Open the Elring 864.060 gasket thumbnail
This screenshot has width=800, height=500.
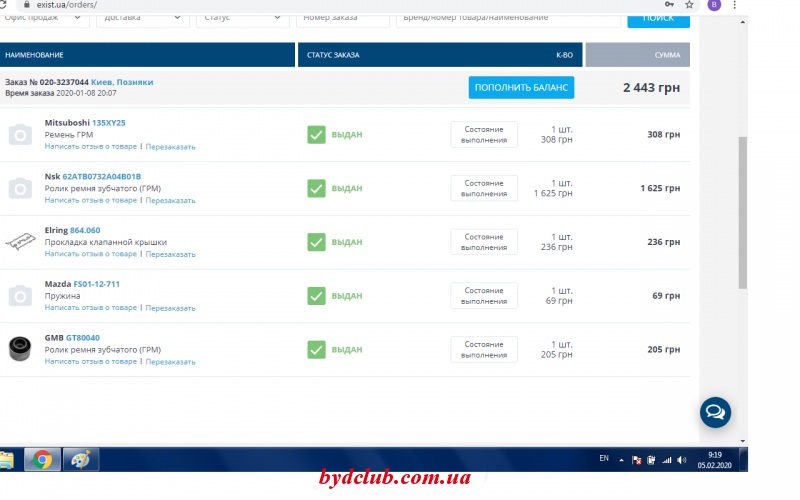tap(20, 241)
